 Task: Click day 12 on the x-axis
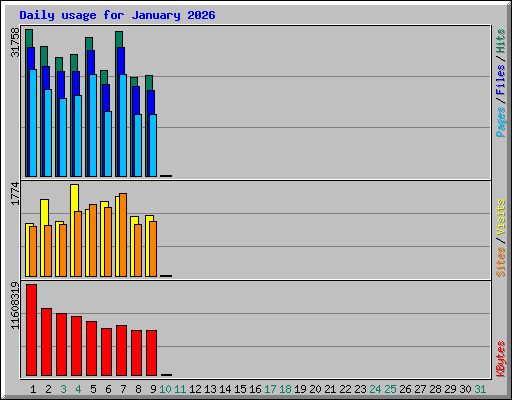click(195, 389)
